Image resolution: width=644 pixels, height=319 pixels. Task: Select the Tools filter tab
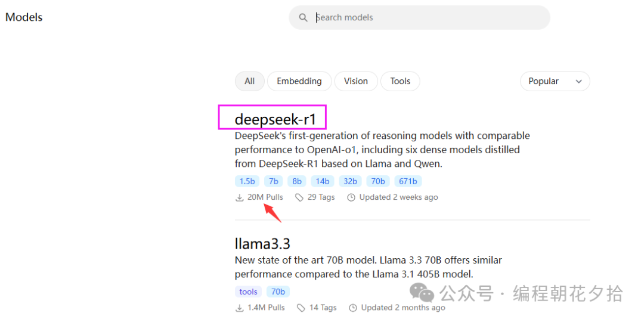point(401,81)
